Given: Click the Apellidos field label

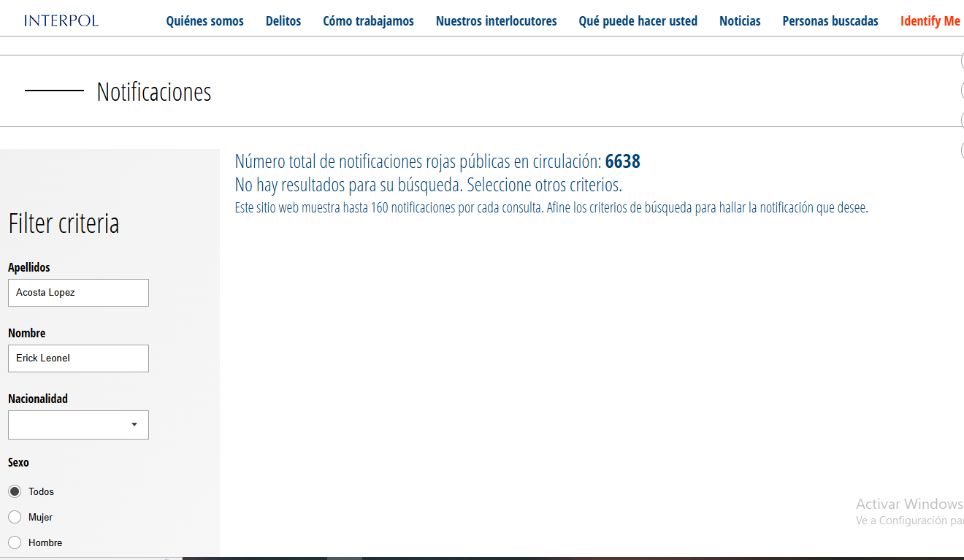Looking at the screenshot, I should 29,267.
